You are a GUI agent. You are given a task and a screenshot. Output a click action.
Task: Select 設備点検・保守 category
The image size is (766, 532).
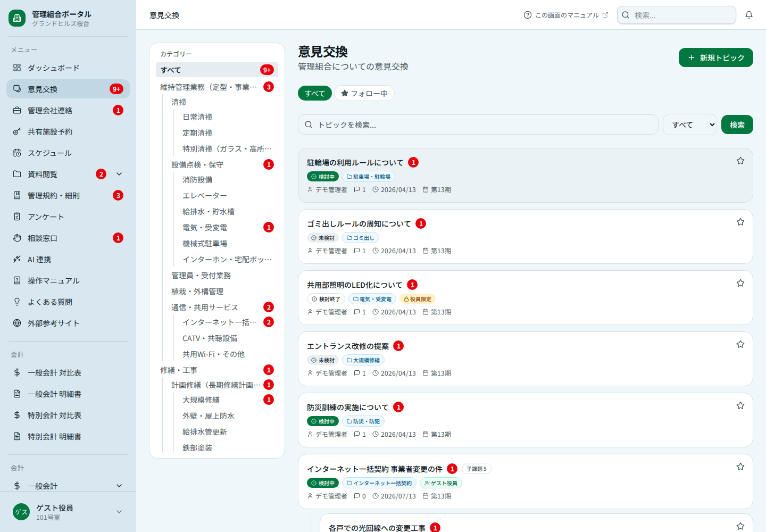pos(222,165)
